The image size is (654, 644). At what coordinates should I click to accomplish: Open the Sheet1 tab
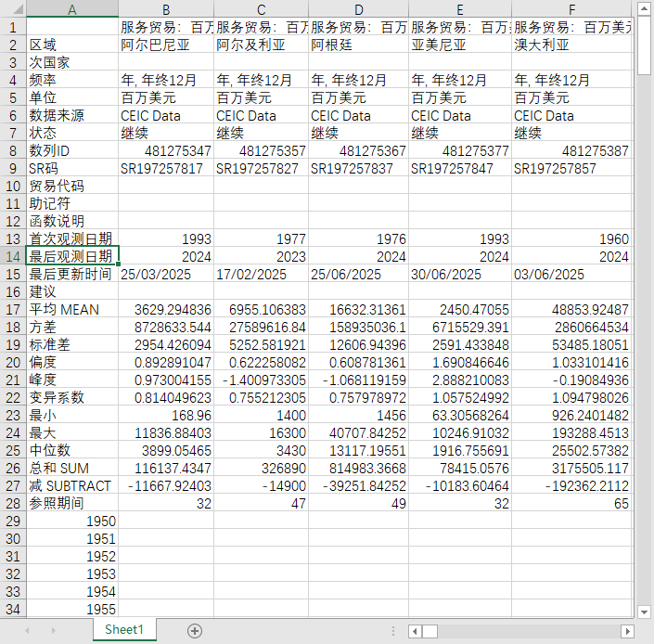(x=124, y=629)
